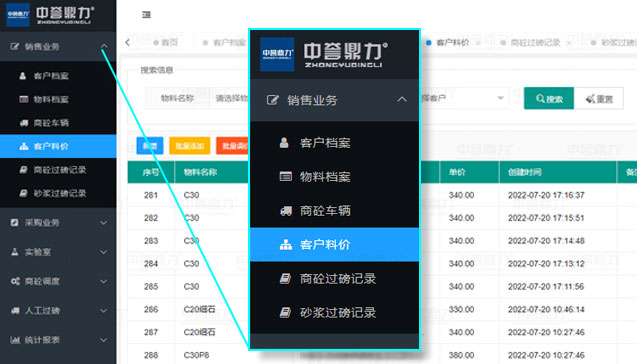Click the 重置 reset button
Screen dimensions: 637x364
point(599,98)
